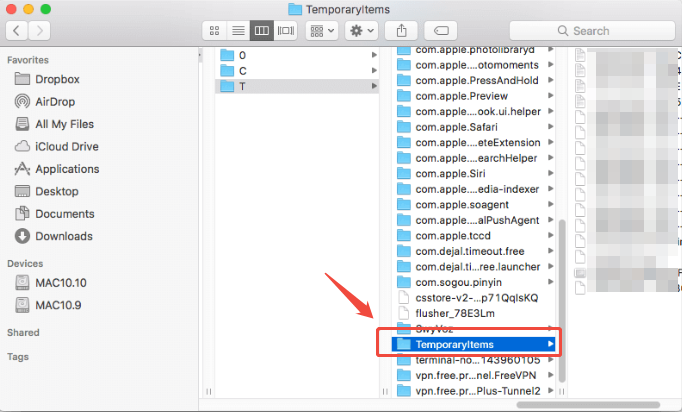This screenshot has height=412, width=682.
Task: Select the MAC10.10 drive
Action: pos(50,283)
